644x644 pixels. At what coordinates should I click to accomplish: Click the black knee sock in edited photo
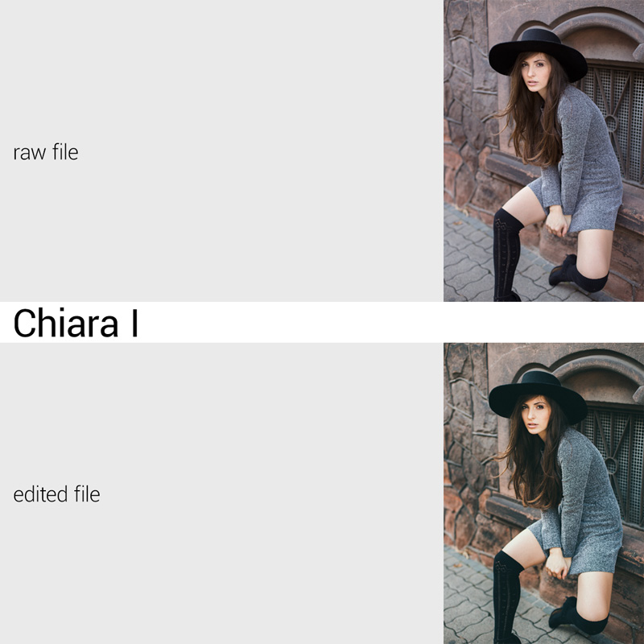click(506, 597)
